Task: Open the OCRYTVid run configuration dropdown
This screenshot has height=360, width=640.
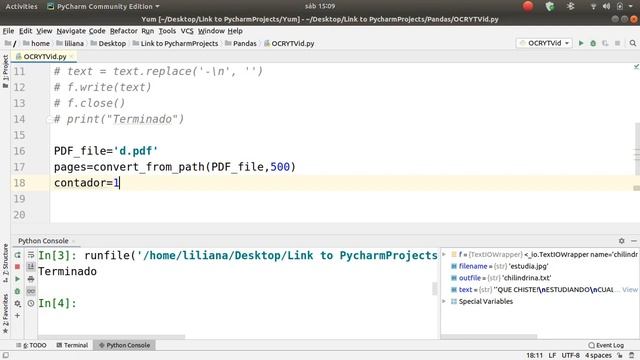Action: pyautogui.click(x=545, y=43)
